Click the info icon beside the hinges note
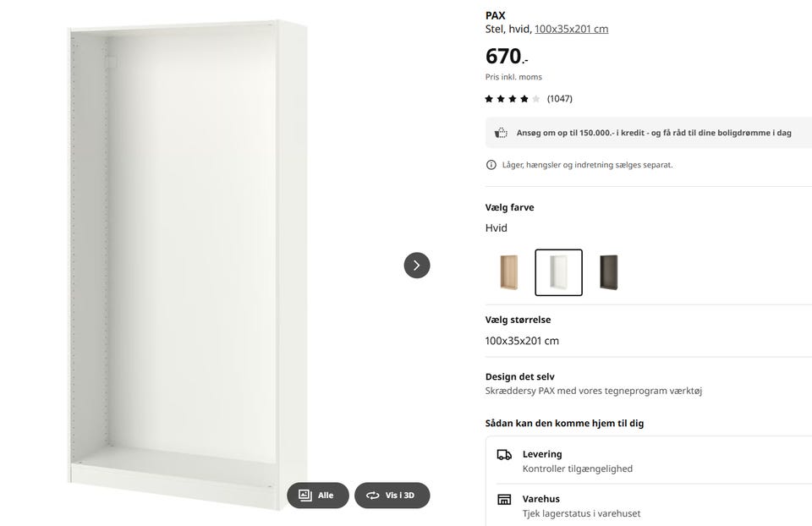 click(491, 165)
